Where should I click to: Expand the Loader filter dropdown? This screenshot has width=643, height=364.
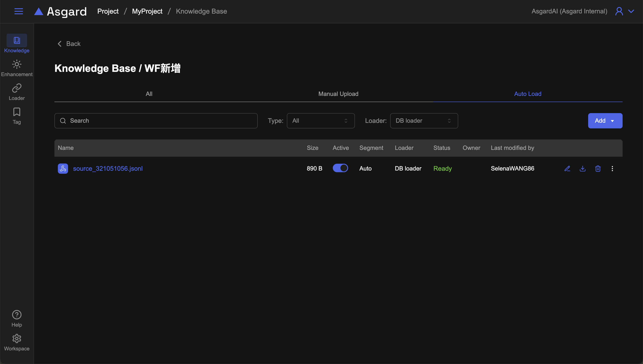pyautogui.click(x=424, y=121)
